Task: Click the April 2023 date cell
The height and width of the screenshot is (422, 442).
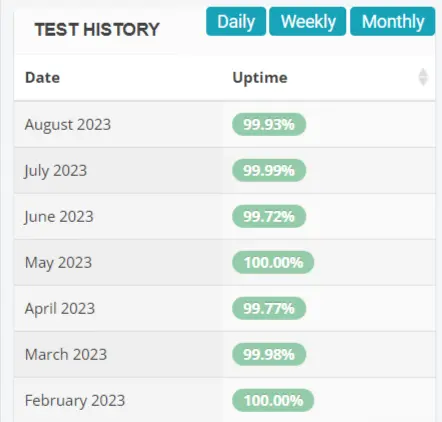Action: coord(60,309)
